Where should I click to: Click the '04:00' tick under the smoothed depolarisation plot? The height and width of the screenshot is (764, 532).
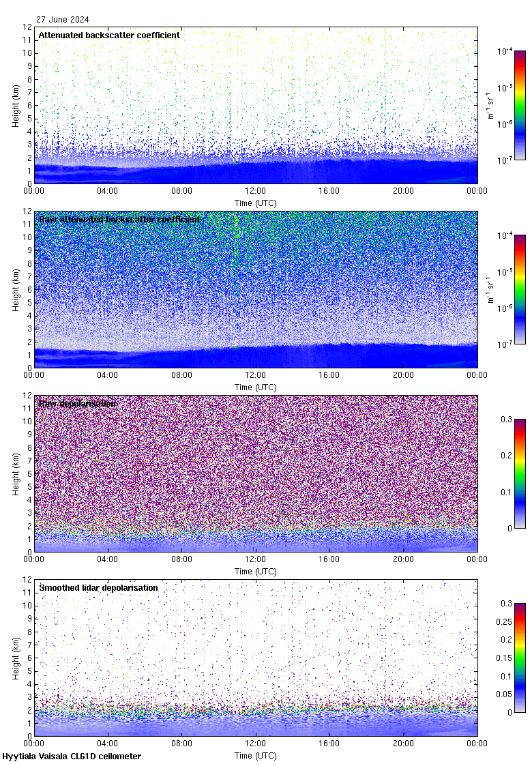[x=107, y=744]
